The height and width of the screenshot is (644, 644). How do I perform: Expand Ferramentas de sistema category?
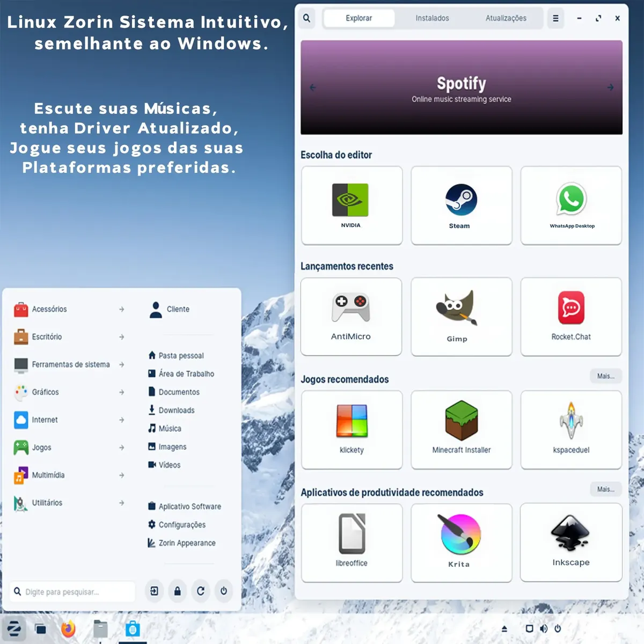click(x=69, y=364)
